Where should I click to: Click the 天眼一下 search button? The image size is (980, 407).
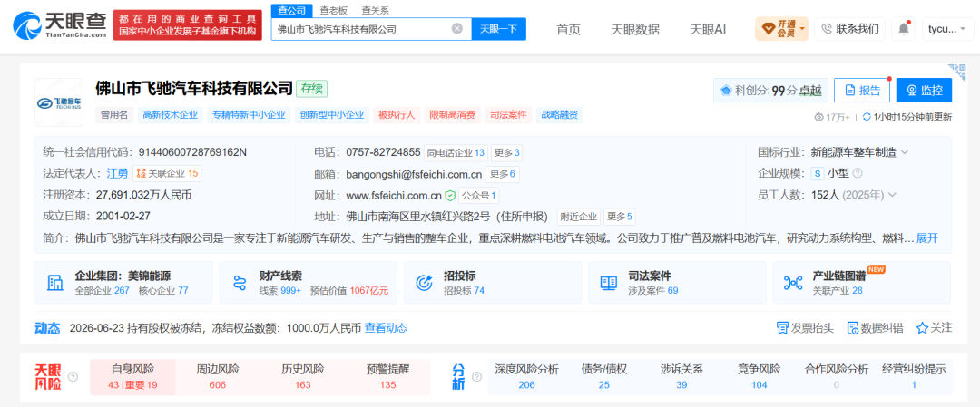[x=499, y=29]
